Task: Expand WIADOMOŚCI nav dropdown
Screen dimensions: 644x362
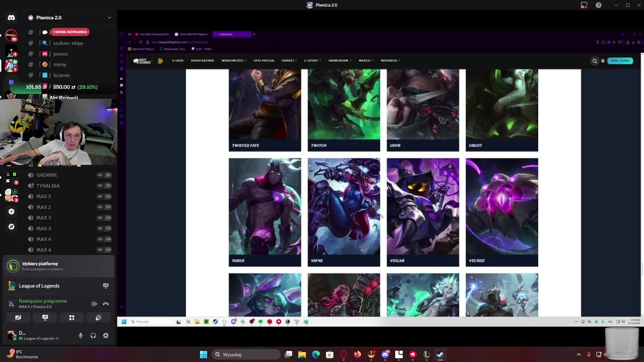Action: pos(233,60)
